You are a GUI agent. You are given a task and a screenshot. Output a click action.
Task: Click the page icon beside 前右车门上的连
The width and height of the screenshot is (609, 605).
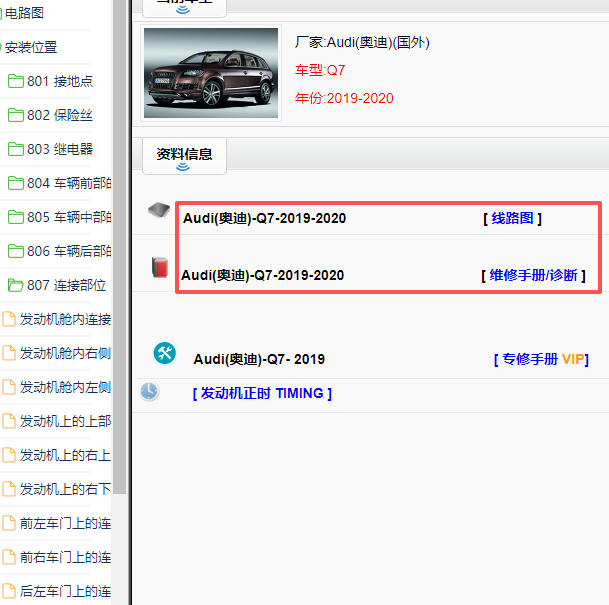point(9,557)
